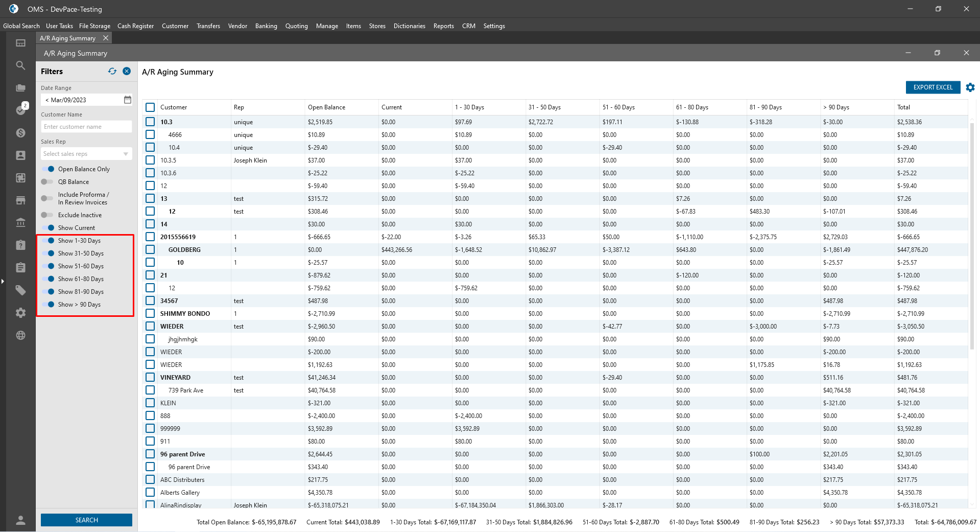Check the box for GOLDBERG row

(x=150, y=249)
